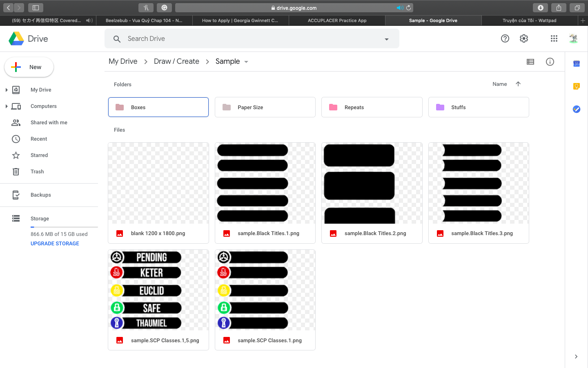This screenshot has width=588, height=368.
Task: Open Google Tasks in side panel
Action: click(576, 109)
